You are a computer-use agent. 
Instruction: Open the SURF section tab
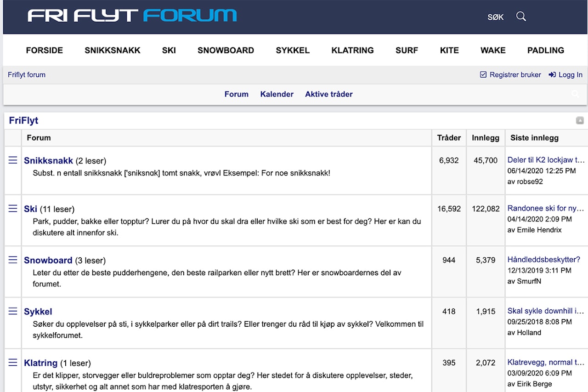tap(407, 51)
